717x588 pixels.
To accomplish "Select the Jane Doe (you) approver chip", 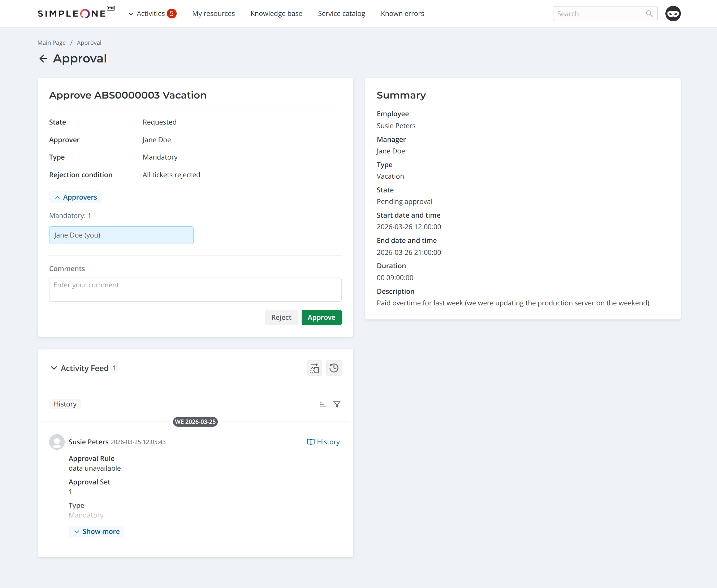I will (121, 235).
